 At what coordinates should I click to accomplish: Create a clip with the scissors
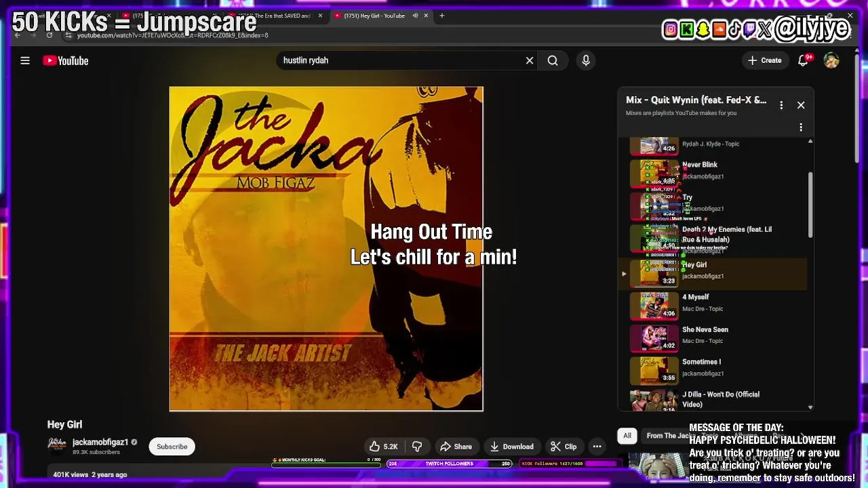564,447
